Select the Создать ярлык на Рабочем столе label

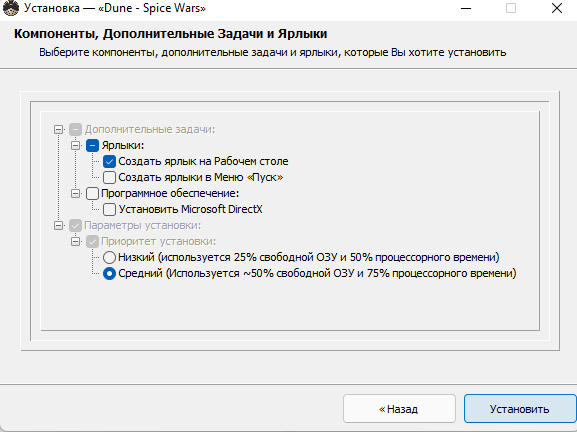tap(203, 161)
